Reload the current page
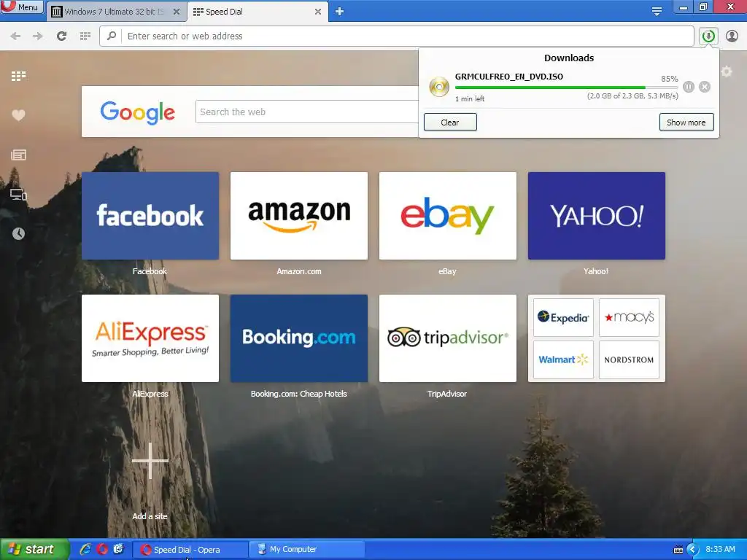The image size is (747, 560). (x=61, y=36)
